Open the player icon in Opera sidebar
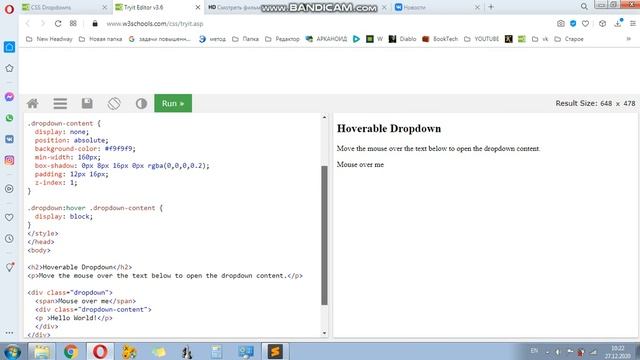 (x=9, y=189)
